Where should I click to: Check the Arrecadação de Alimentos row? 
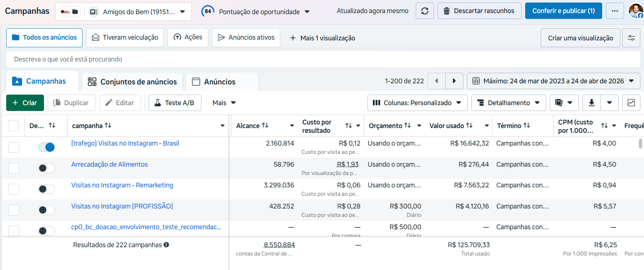pyautogui.click(x=13, y=168)
